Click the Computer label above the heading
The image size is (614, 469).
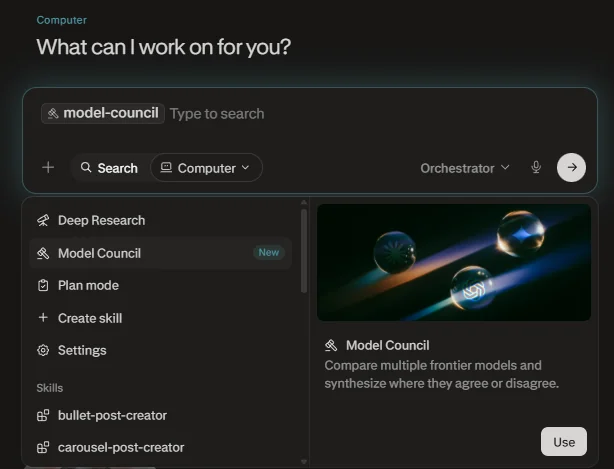61,20
